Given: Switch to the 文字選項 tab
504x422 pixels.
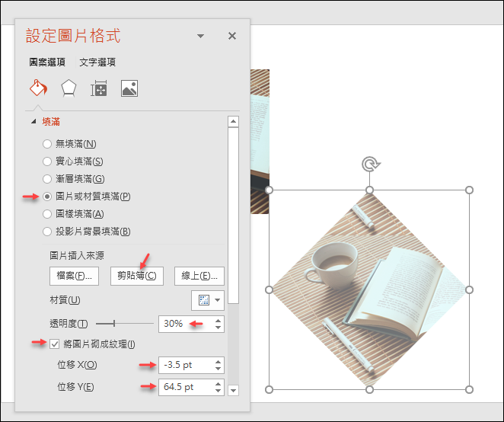Looking at the screenshot, I should (97, 62).
